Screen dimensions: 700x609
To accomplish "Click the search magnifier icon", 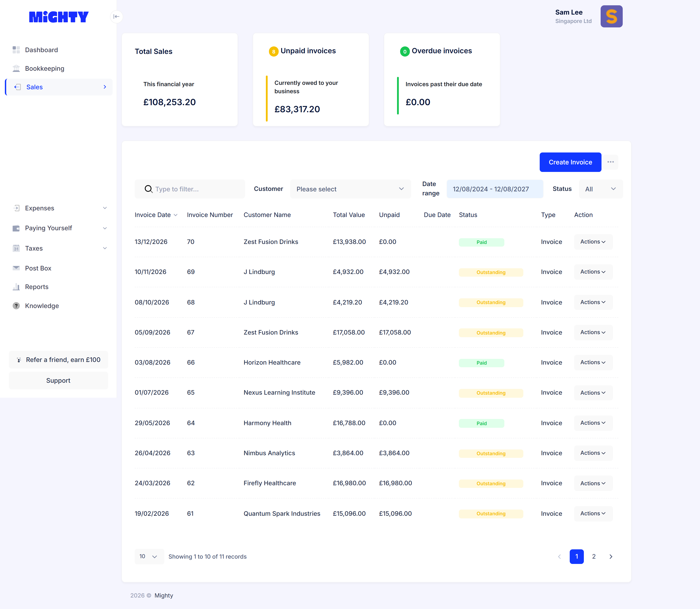I will point(148,189).
